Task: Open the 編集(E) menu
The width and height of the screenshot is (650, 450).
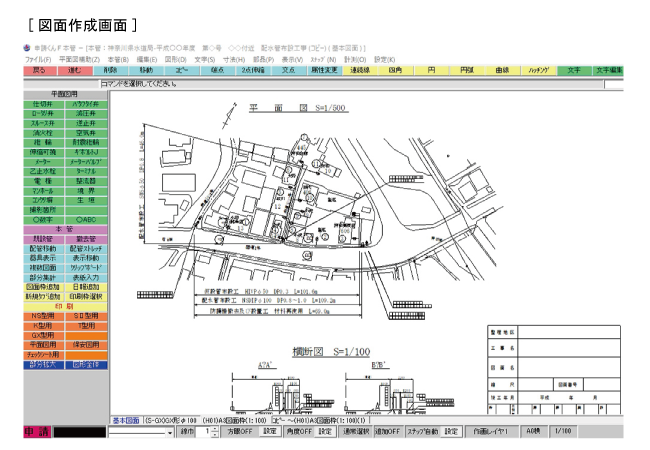Action: point(146,60)
